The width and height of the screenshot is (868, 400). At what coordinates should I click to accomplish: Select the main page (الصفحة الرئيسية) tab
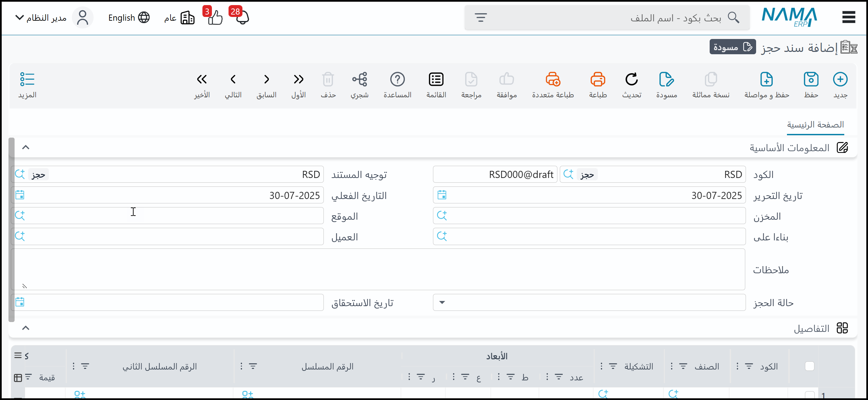coord(815,125)
